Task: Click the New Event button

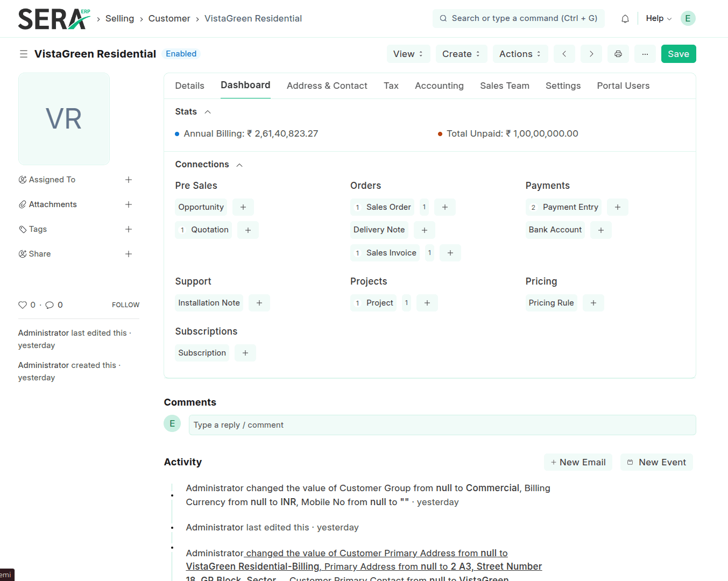Action: click(x=656, y=462)
